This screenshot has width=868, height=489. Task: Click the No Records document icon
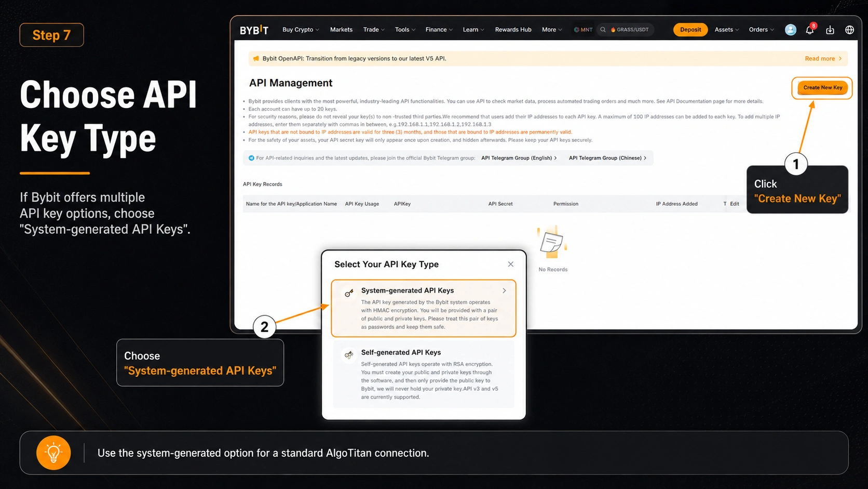(552, 242)
